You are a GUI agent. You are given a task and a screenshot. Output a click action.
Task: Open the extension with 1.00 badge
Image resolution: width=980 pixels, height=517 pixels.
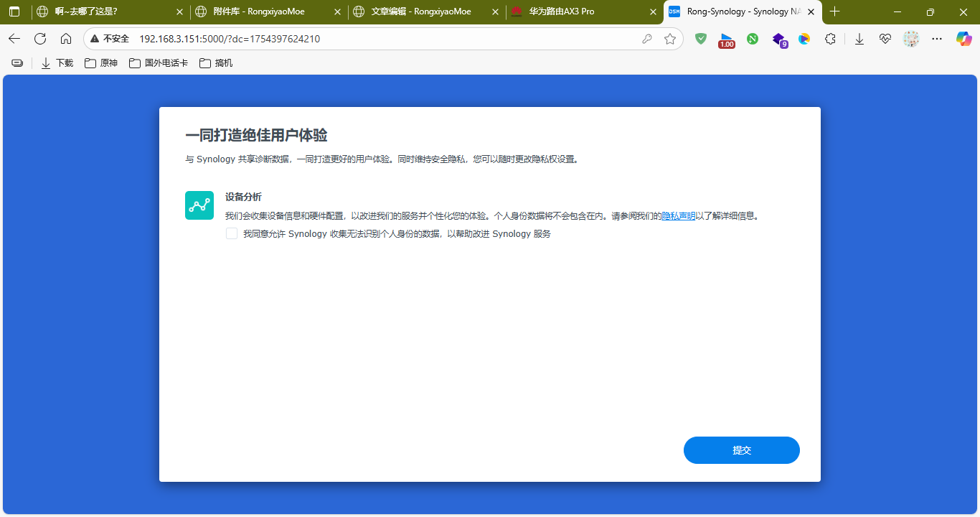(727, 39)
